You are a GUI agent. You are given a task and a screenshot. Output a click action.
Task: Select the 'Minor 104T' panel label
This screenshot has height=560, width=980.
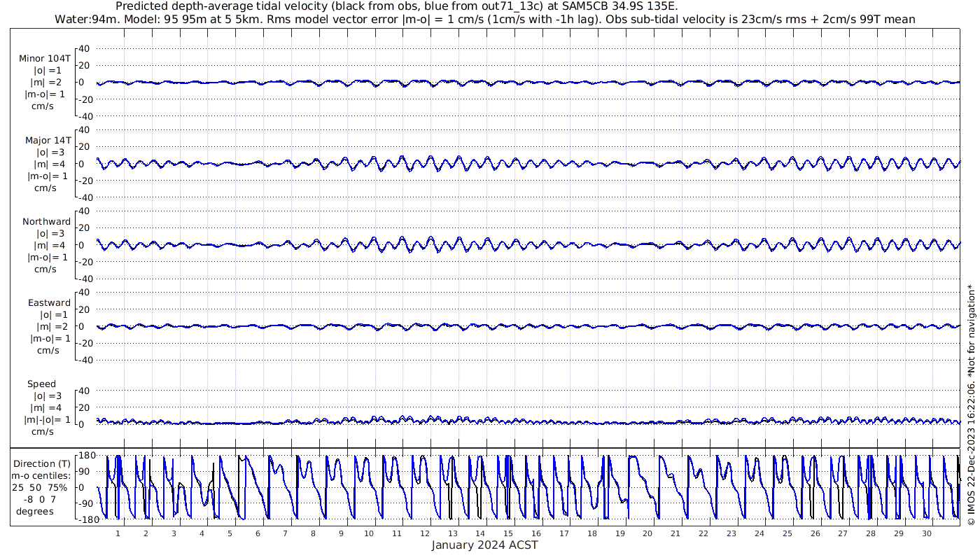coord(45,58)
